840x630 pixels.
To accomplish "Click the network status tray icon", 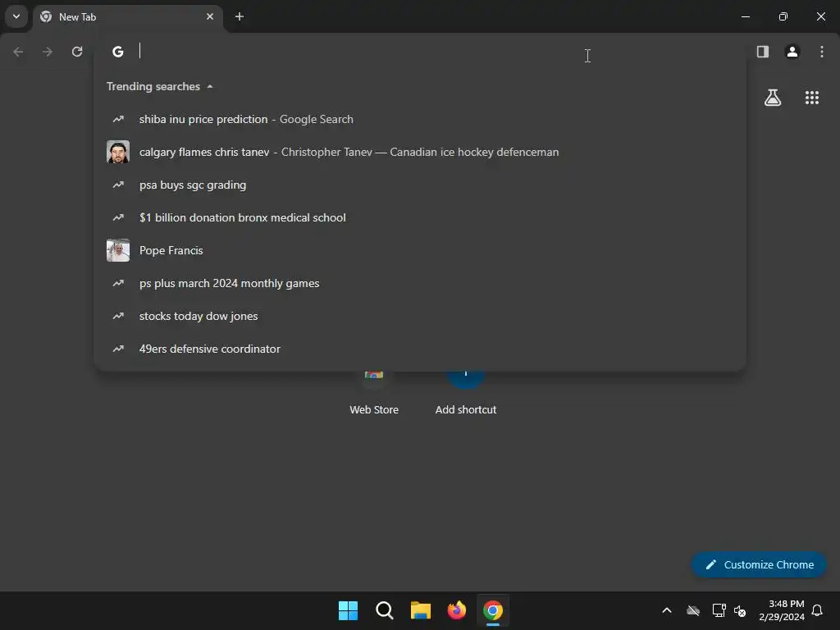I will [x=719, y=610].
